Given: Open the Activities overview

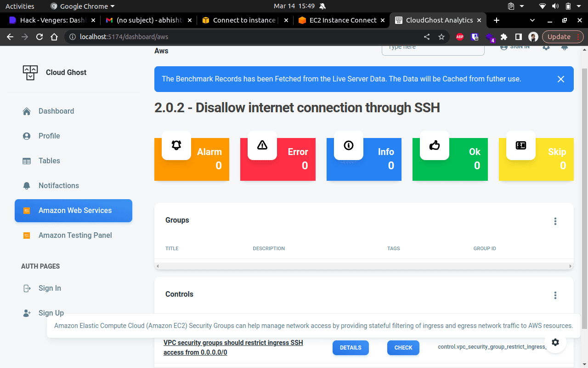Looking at the screenshot, I should [20, 6].
